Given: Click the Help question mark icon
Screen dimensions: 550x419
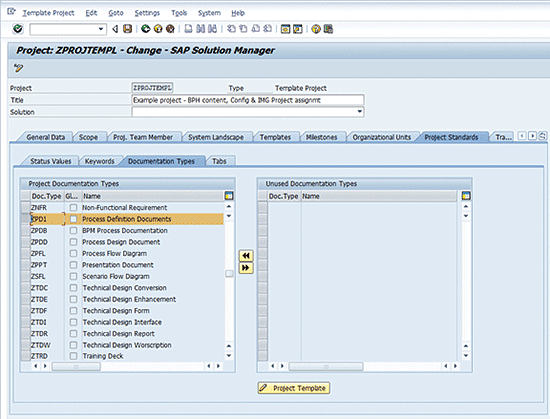Looking at the screenshot, I should tap(316, 29).
